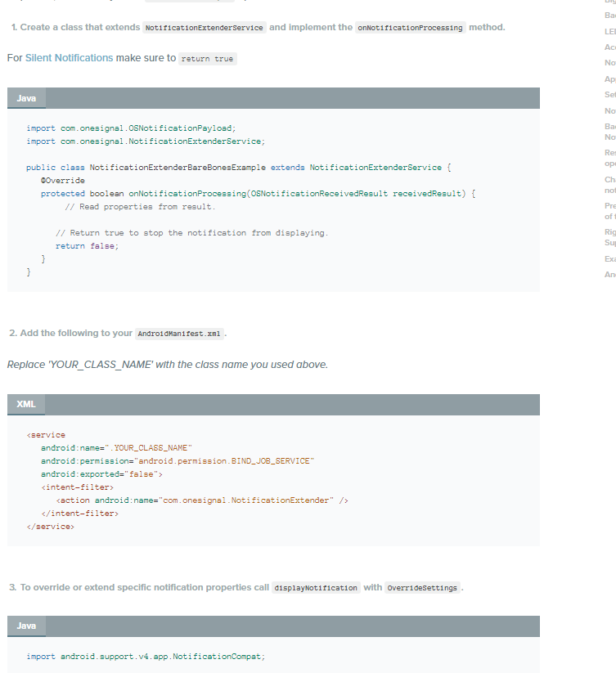Select the Java tab on the bottom code block
Viewport: 616px width, 673px height.
click(25, 626)
